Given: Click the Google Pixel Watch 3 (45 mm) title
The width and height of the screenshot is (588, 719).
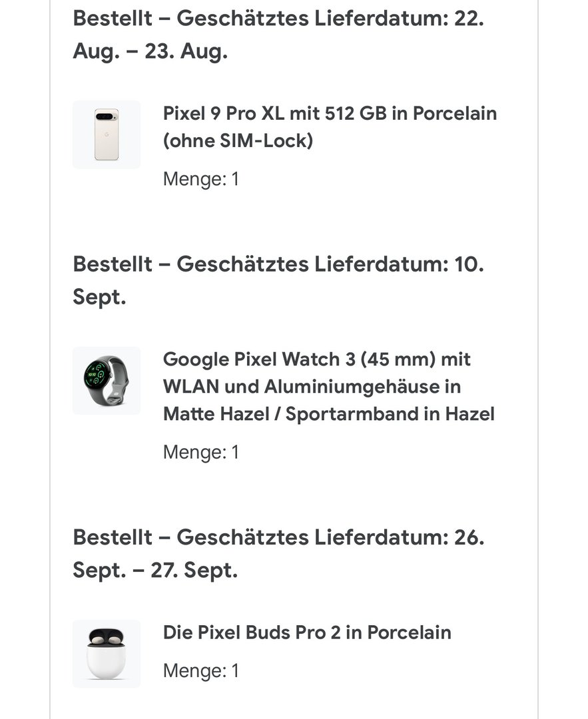Looking at the screenshot, I should (x=316, y=359).
